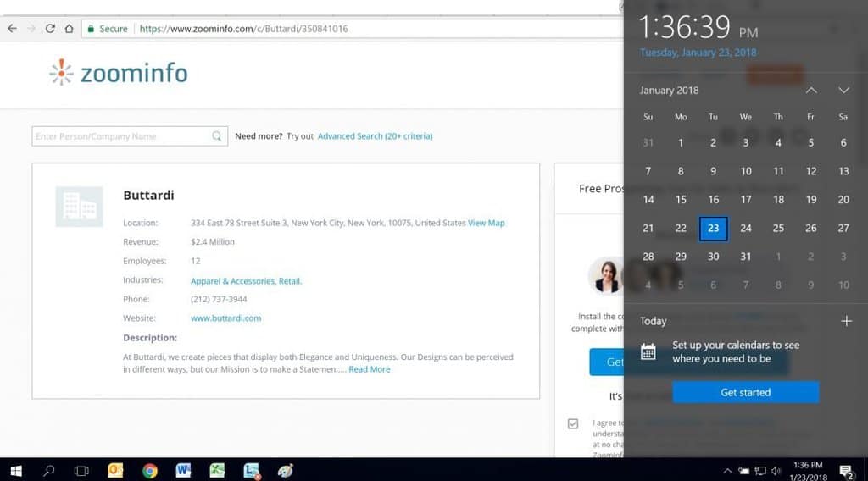Go to the browser home page
The width and height of the screenshot is (868, 481).
pyautogui.click(x=69, y=29)
